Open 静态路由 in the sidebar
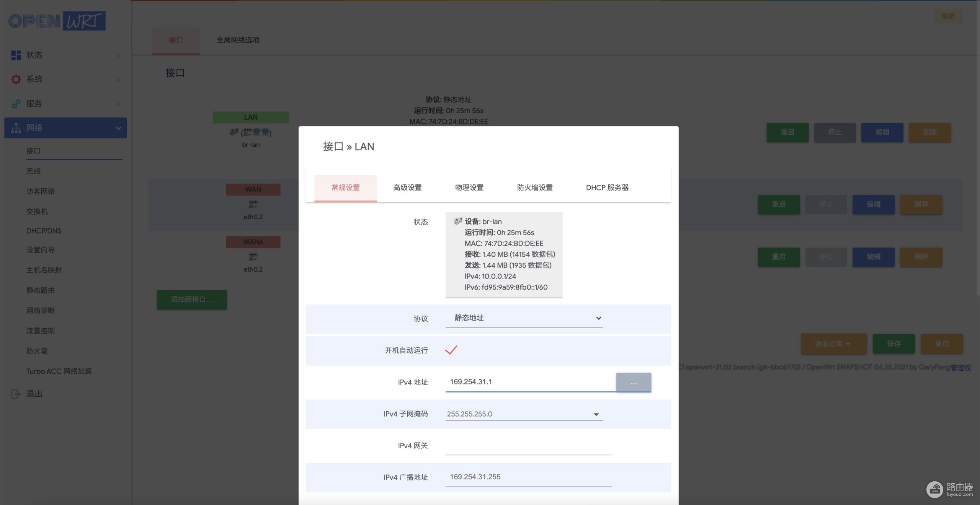 pyautogui.click(x=41, y=290)
